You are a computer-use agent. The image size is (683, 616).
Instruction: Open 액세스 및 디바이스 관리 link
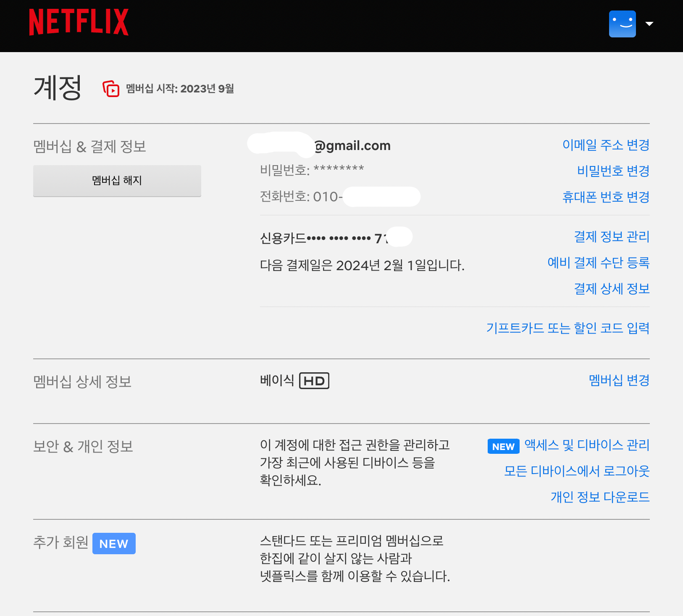(587, 445)
